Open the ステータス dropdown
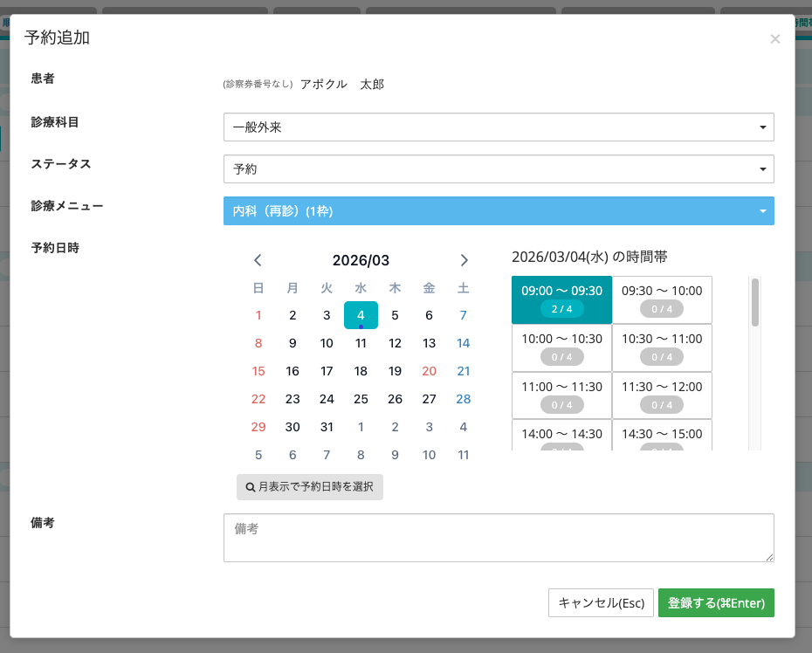 [x=499, y=169]
